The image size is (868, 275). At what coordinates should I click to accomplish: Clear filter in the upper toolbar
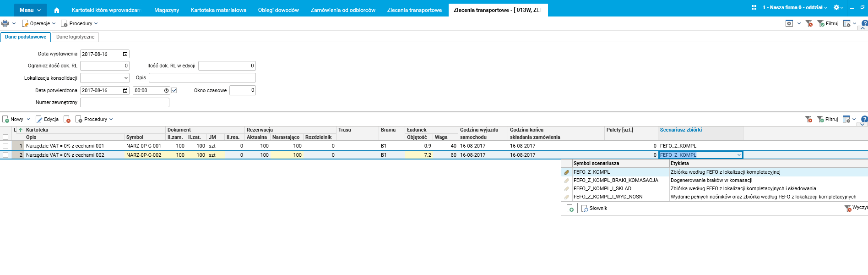tap(809, 23)
